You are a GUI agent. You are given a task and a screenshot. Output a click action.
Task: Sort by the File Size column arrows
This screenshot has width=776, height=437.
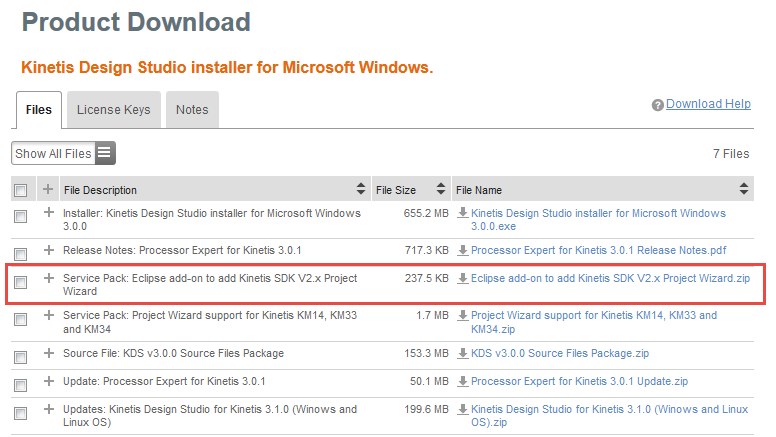click(x=440, y=189)
